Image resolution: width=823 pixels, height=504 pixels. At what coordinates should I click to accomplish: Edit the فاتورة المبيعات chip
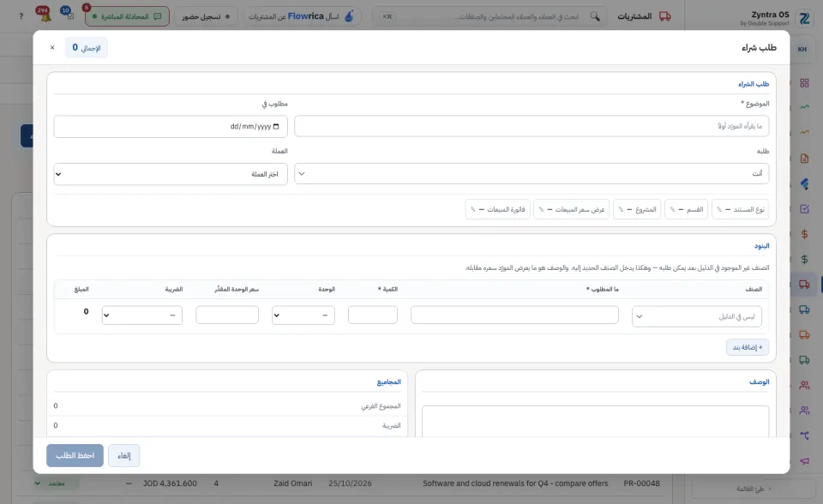(497, 209)
